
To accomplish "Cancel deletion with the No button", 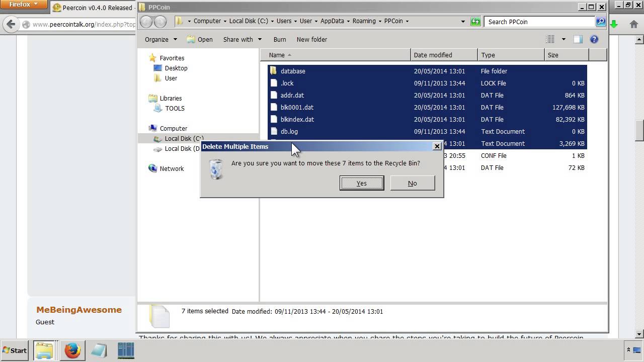I will (x=412, y=183).
